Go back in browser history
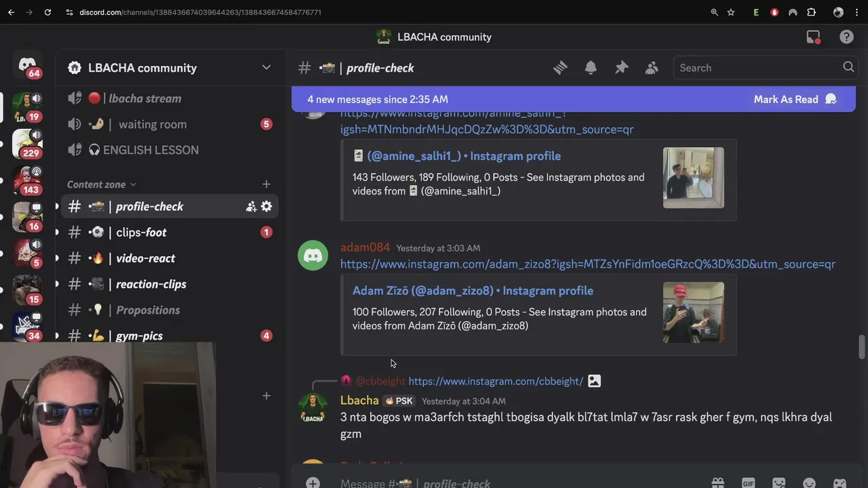This screenshot has height=488, width=868. (x=11, y=12)
